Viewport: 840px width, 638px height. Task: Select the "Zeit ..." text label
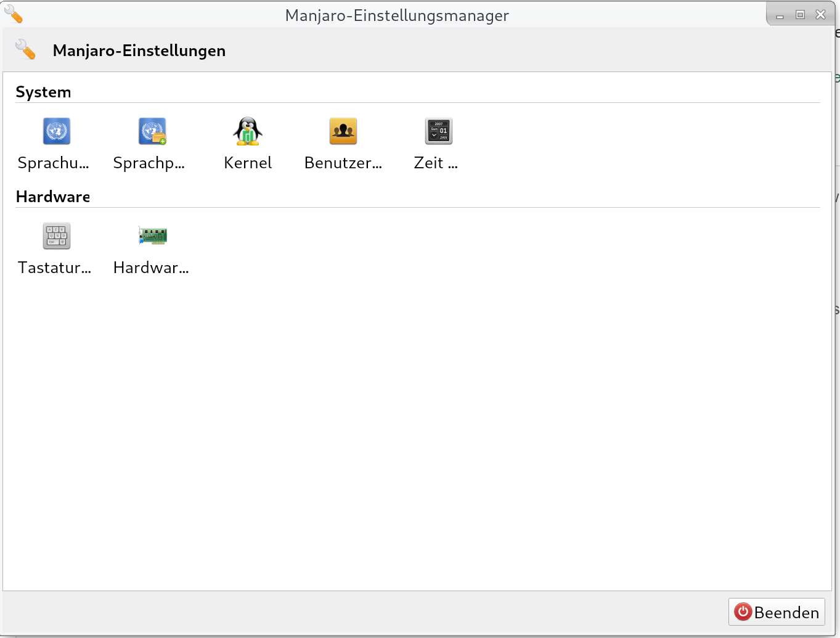pyautogui.click(x=436, y=163)
